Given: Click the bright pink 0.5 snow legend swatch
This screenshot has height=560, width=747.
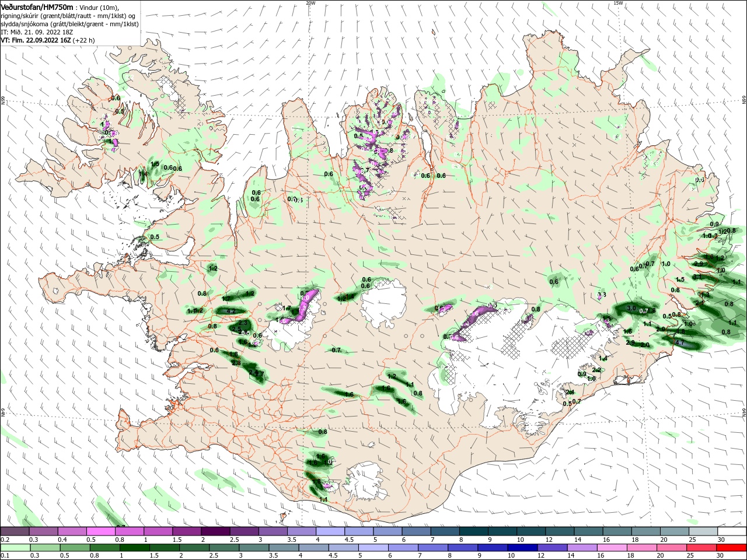Looking at the screenshot, I should point(100,531).
